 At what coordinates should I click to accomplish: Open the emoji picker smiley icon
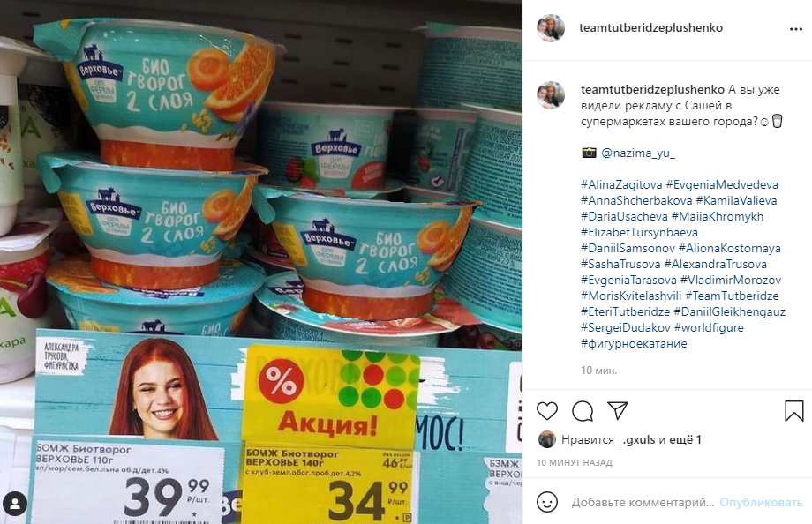547,502
